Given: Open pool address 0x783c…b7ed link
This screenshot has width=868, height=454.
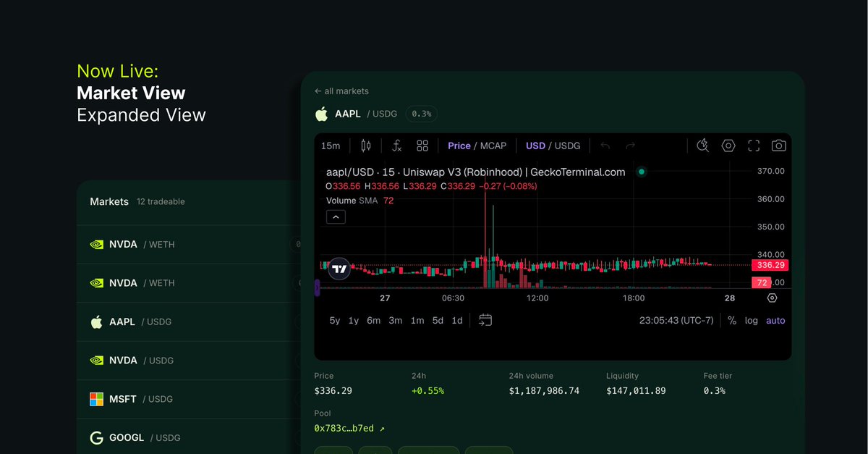Looking at the screenshot, I should tap(349, 429).
